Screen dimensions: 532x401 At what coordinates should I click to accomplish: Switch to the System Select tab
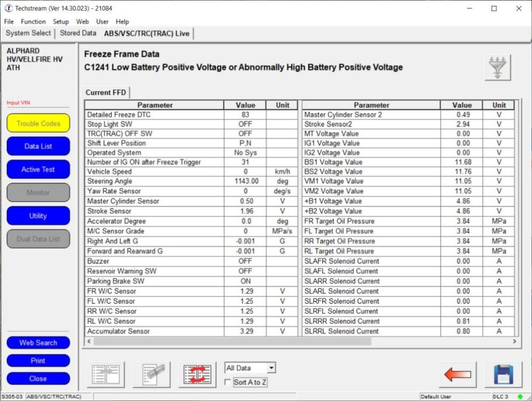pyautogui.click(x=28, y=33)
